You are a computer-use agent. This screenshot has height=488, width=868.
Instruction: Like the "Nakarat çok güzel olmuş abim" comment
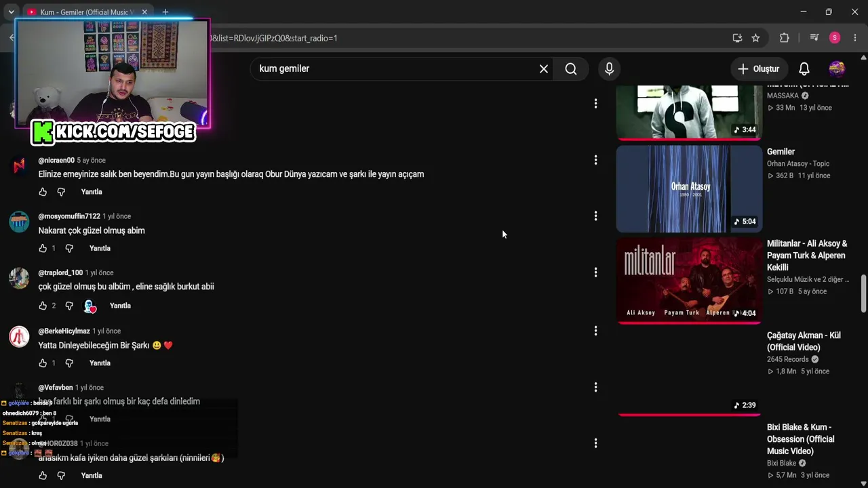43,248
